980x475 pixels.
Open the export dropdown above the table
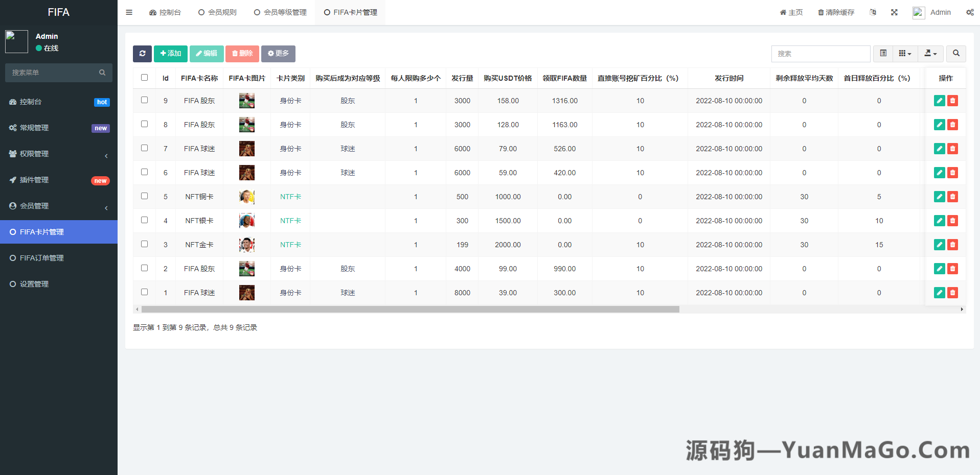(930, 54)
